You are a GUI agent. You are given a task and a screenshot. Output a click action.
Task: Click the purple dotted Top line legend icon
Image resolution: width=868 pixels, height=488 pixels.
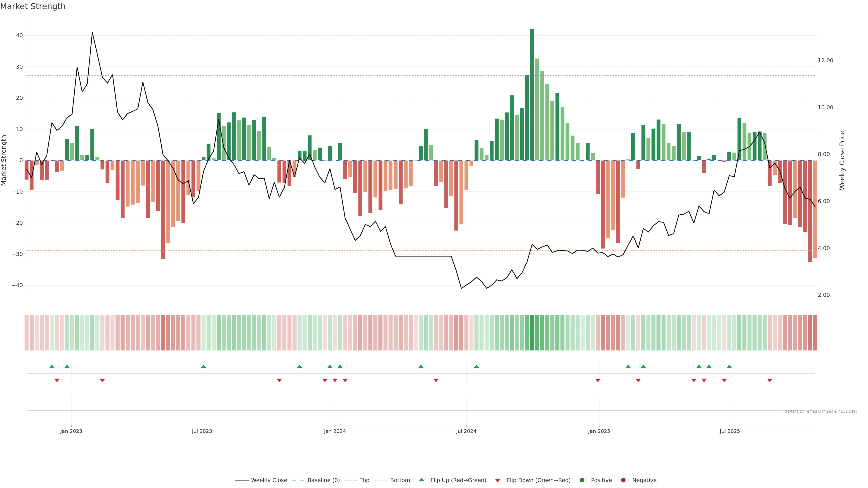[351, 480]
